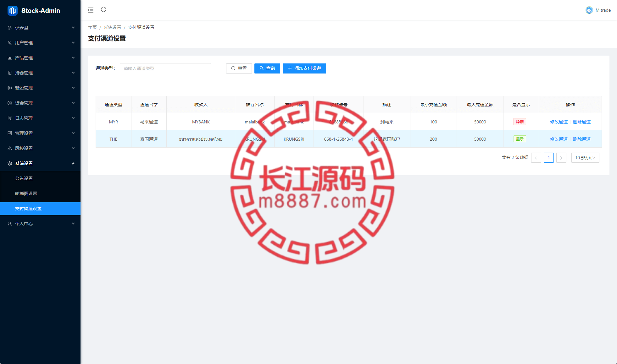Click the 查询 search button
The width and height of the screenshot is (617, 364).
tap(267, 68)
